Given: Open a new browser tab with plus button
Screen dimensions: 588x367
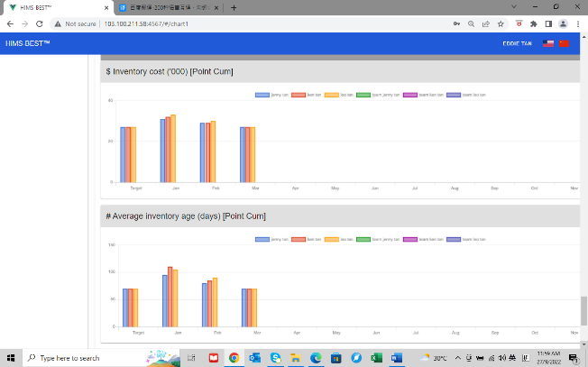Looking at the screenshot, I should point(234,7).
